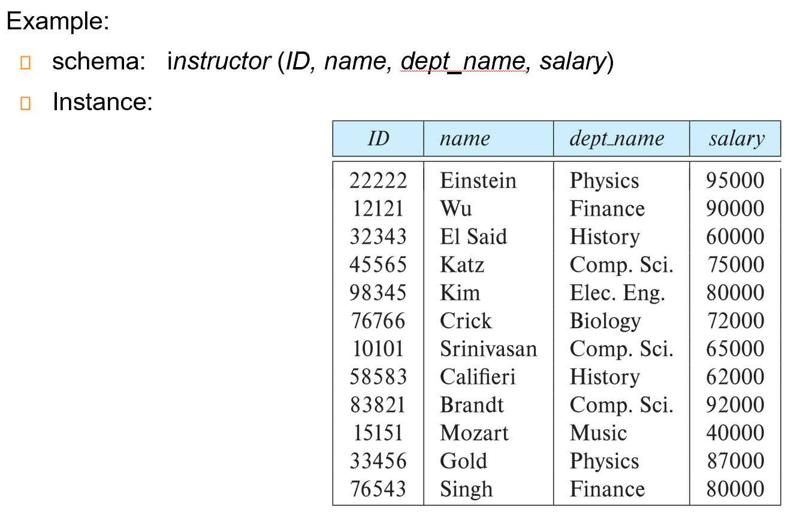The height and width of the screenshot is (512, 812).
Task: Select the name column header
Action: pos(464,139)
